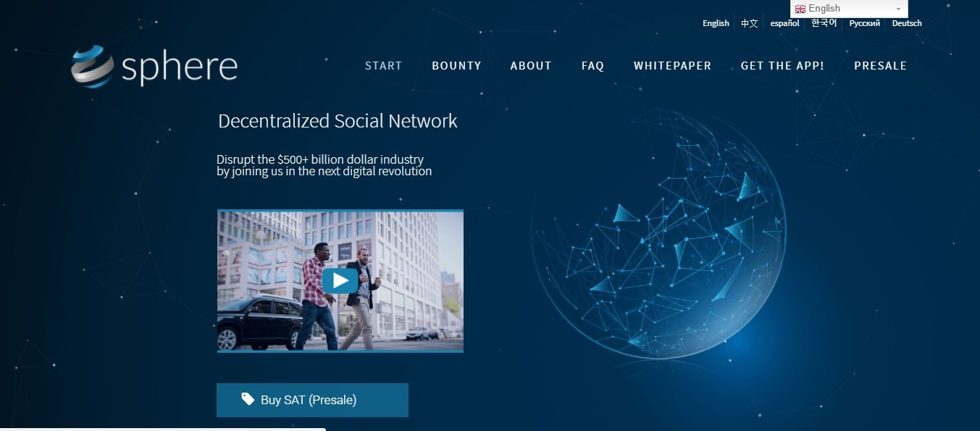
Task: Click Buy SAT (Presale) button
Action: 312,400
